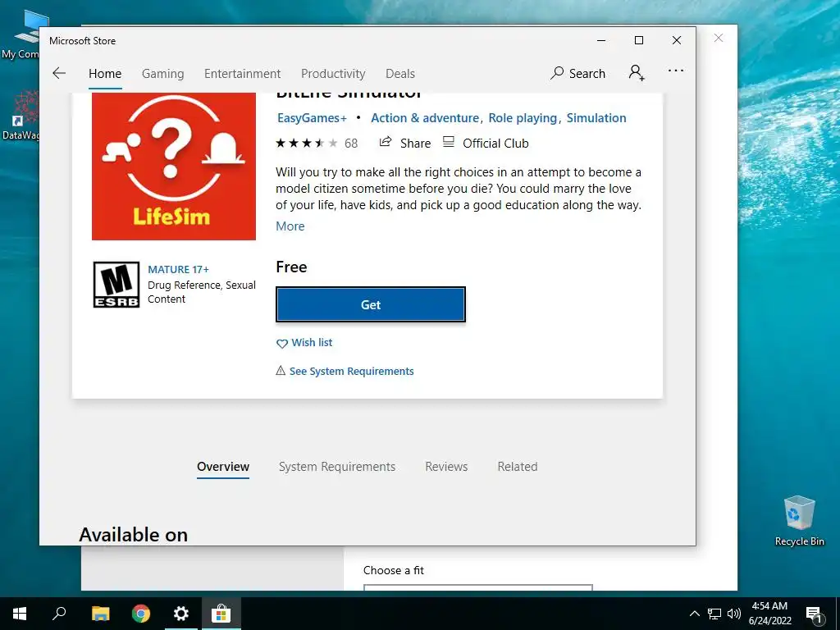The height and width of the screenshot is (630, 840).
Task: Open the three-dots more menu
Action: (x=676, y=71)
